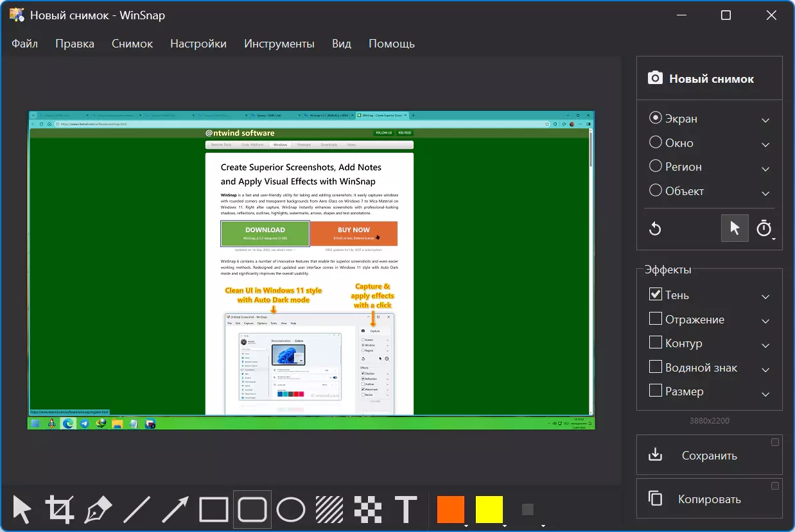Screen dimensions: 795x532
Task: Select the straight Line tool
Action: pyautogui.click(x=136, y=510)
